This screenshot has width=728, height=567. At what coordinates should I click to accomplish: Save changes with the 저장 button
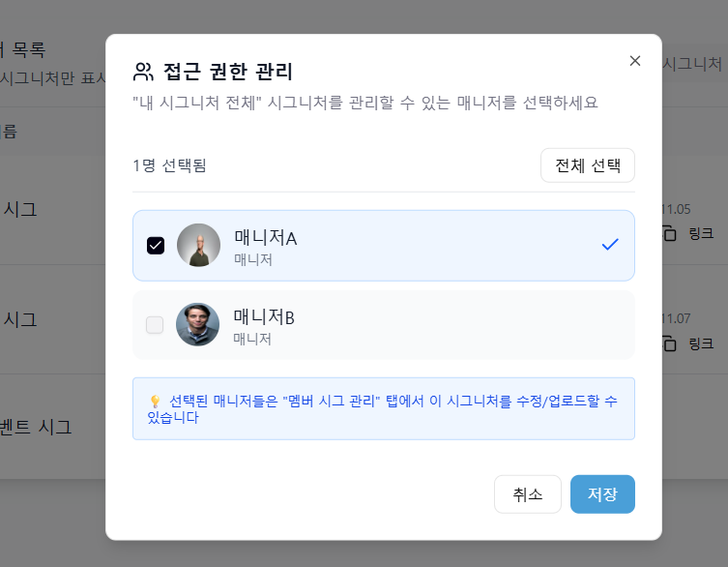tap(602, 494)
